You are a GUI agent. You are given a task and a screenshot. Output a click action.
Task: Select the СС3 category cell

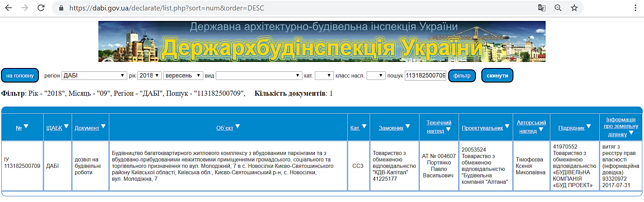point(359,166)
